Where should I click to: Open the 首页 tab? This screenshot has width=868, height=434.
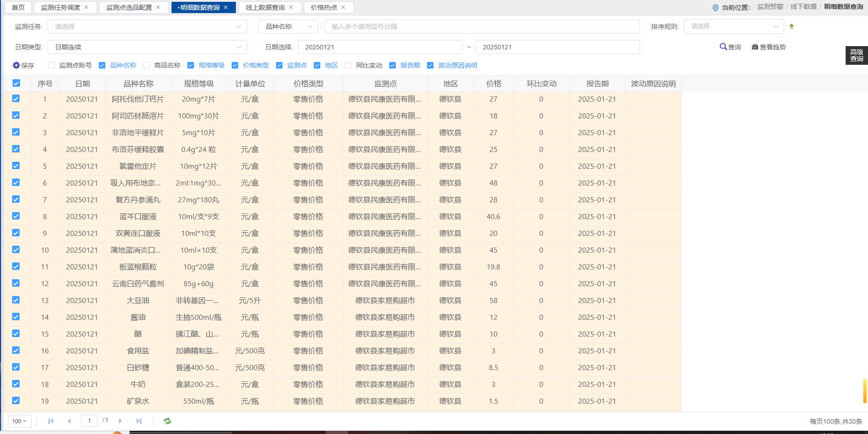(18, 7)
